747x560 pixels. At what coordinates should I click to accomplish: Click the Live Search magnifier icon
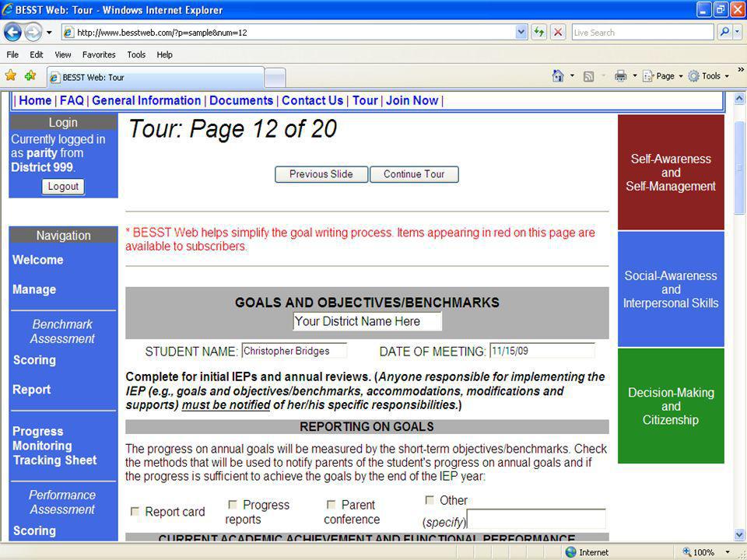[x=724, y=33]
